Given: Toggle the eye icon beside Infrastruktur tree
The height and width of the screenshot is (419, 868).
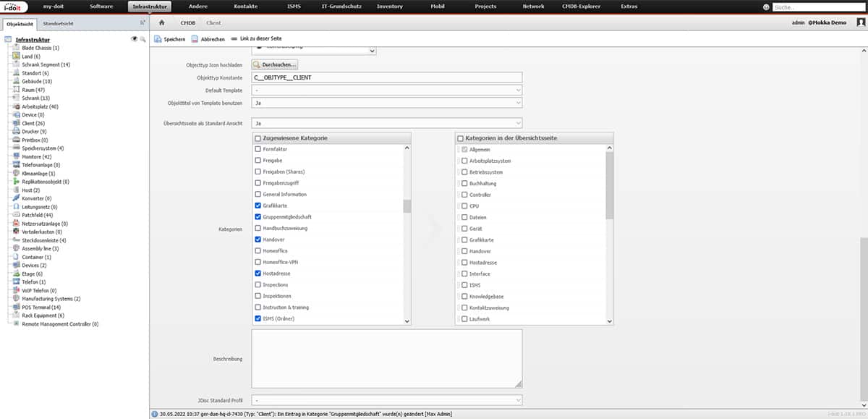Looking at the screenshot, I should coord(134,39).
